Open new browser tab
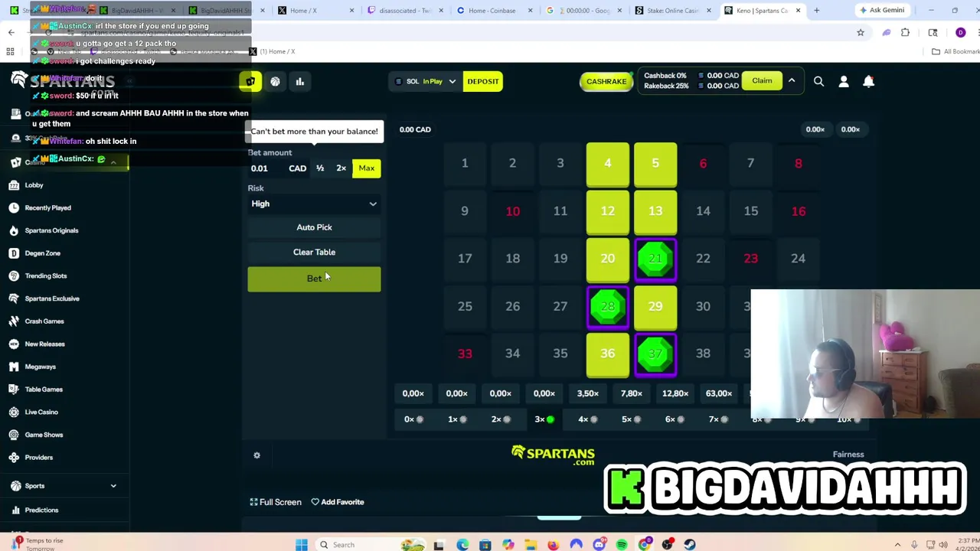 click(816, 10)
